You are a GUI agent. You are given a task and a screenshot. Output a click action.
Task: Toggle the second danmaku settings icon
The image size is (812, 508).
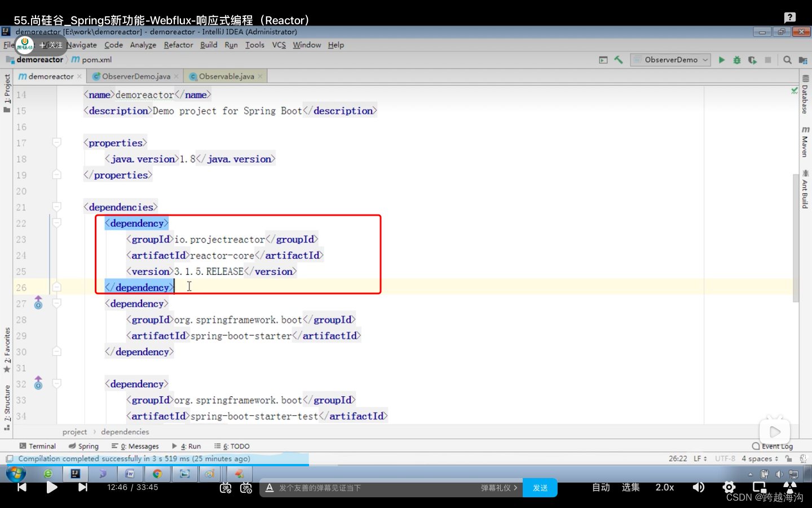click(x=246, y=488)
